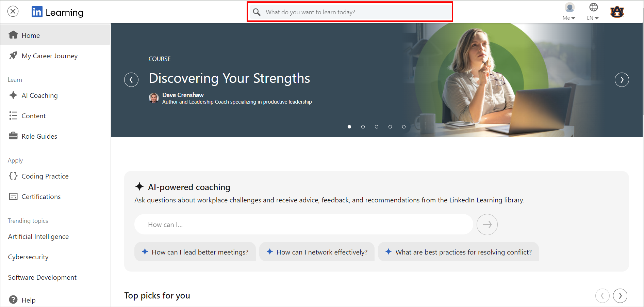644x307 pixels.
Task: Click the Coding Practice braces icon
Action: tap(13, 176)
